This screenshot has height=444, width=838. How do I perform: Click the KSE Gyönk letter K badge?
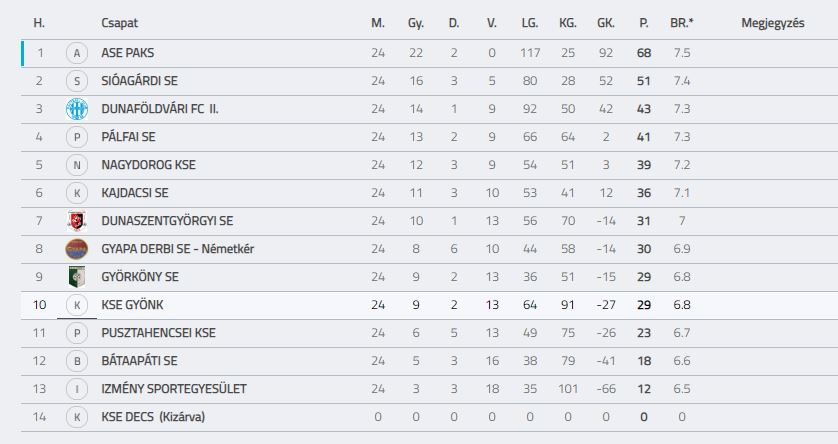(x=77, y=305)
